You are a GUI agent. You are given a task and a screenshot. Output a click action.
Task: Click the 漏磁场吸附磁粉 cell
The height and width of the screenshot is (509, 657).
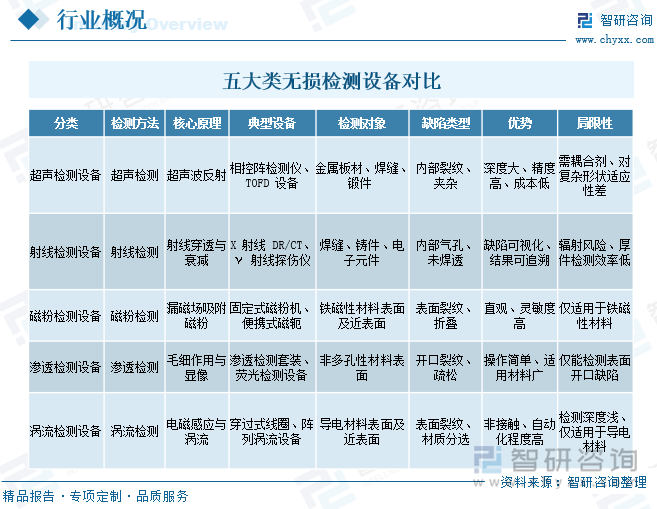[197, 315]
